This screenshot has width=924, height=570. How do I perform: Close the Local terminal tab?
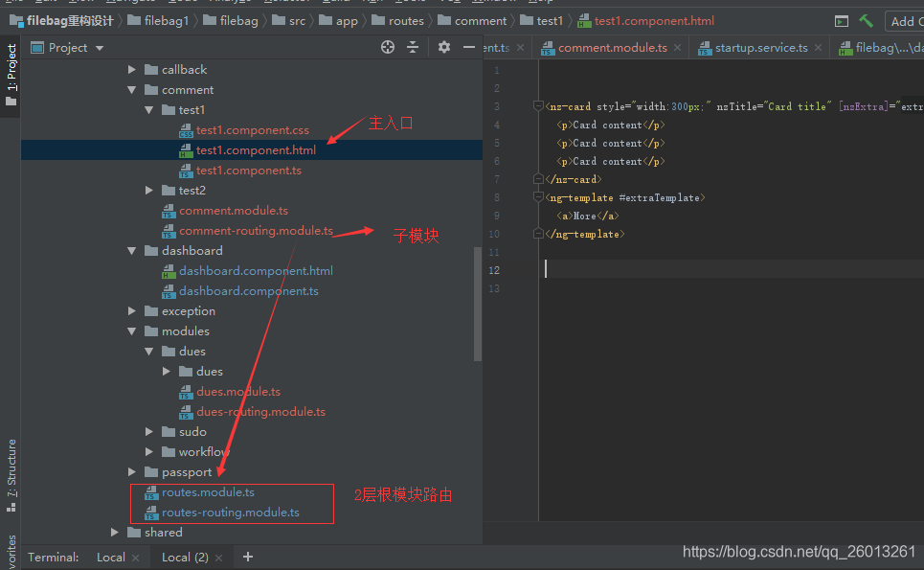tap(136, 558)
